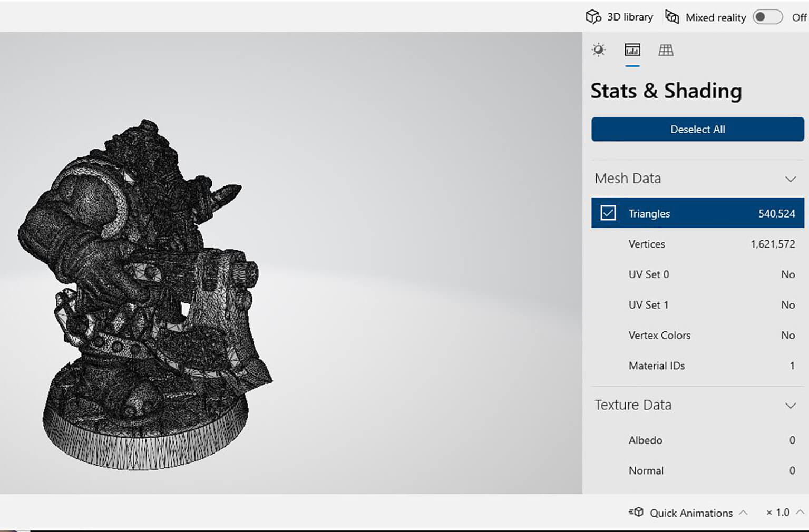809x532 pixels.
Task: Select the Vertices row
Action: [697, 244]
